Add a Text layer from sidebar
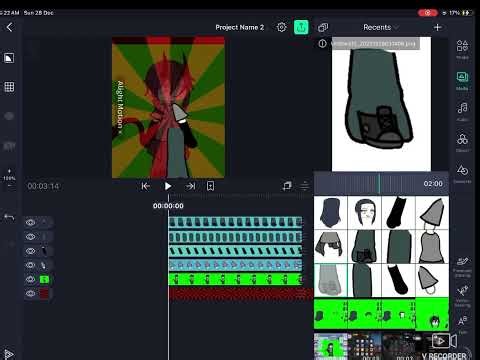 (x=462, y=323)
